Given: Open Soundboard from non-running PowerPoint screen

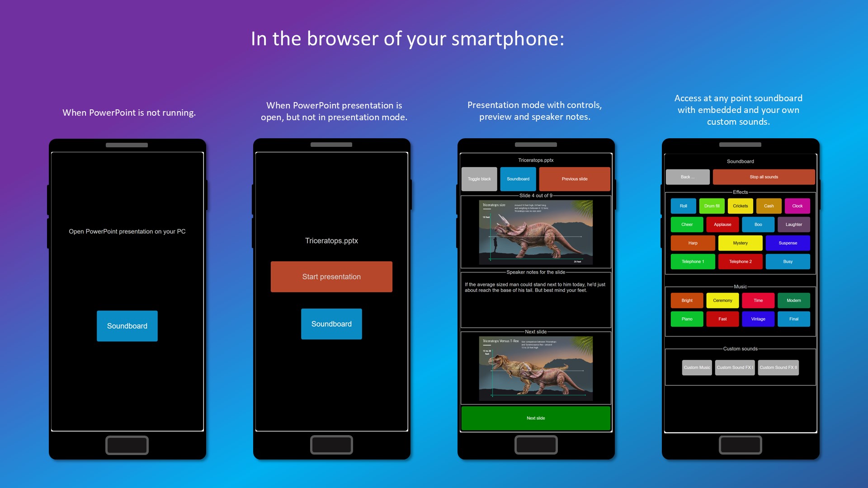Looking at the screenshot, I should [x=127, y=325].
